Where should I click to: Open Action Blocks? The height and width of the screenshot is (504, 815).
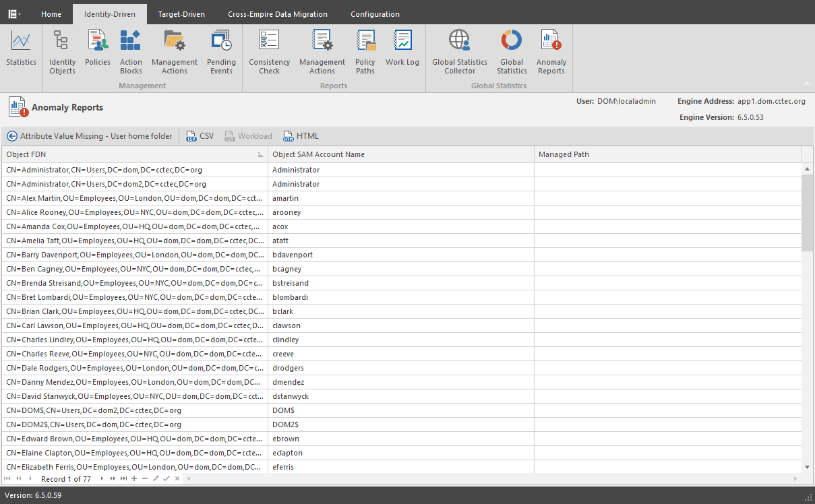pyautogui.click(x=131, y=51)
